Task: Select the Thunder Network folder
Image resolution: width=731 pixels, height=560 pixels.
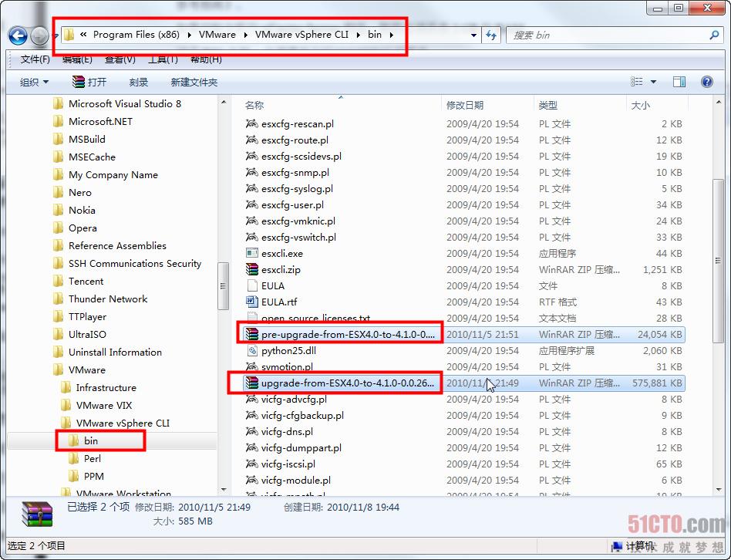Action: tap(100, 299)
